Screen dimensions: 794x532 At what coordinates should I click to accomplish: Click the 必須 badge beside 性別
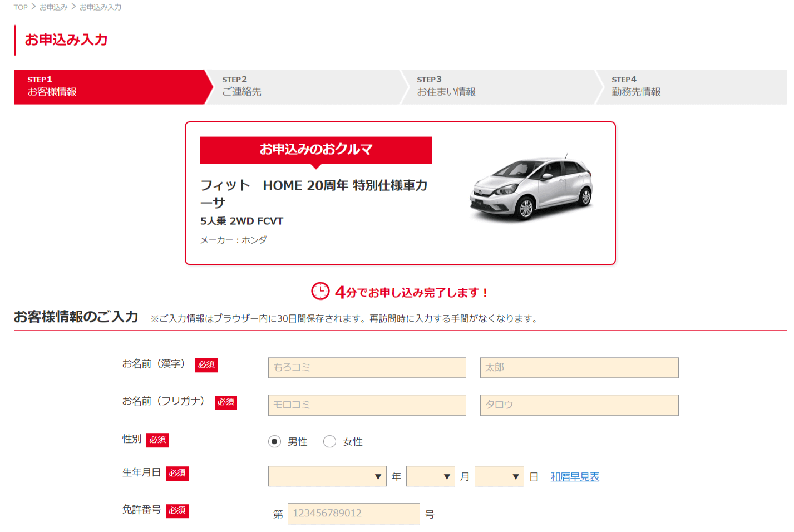(x=158, y=440)
